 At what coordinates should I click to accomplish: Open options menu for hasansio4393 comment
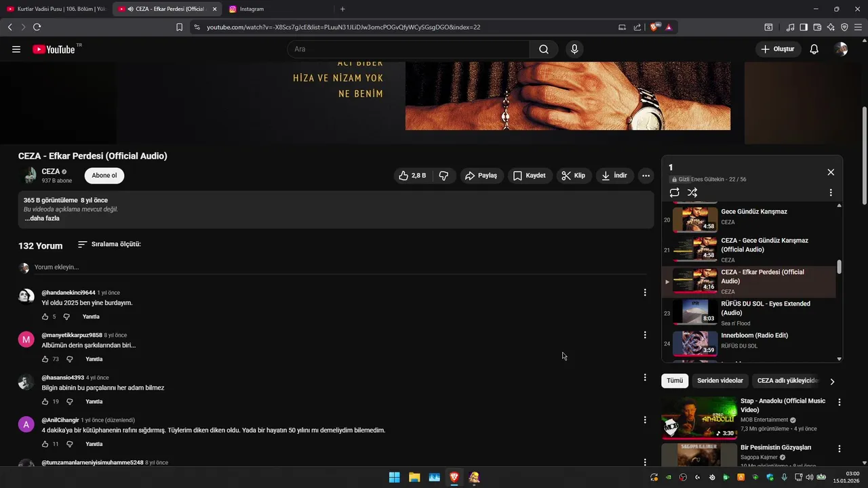point(645,378)
